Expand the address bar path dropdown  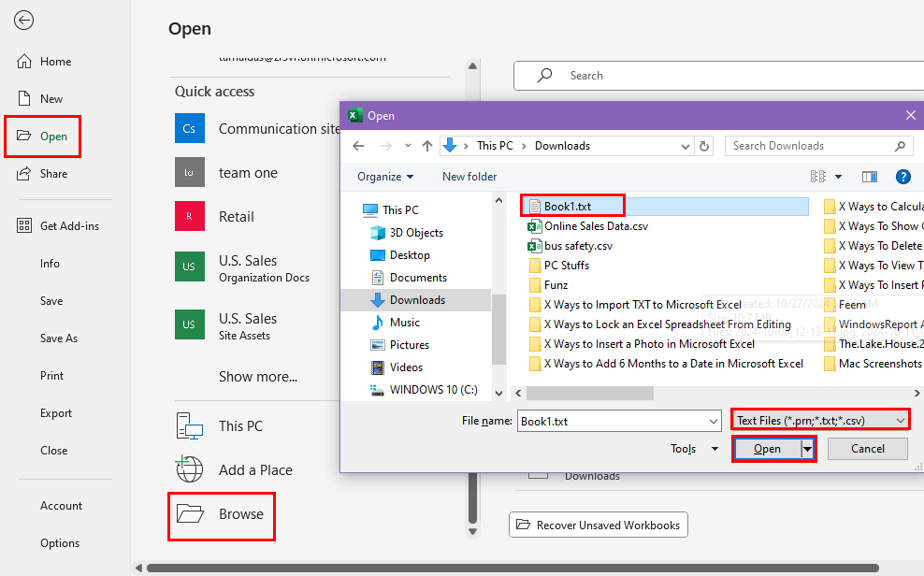(685, 146)
